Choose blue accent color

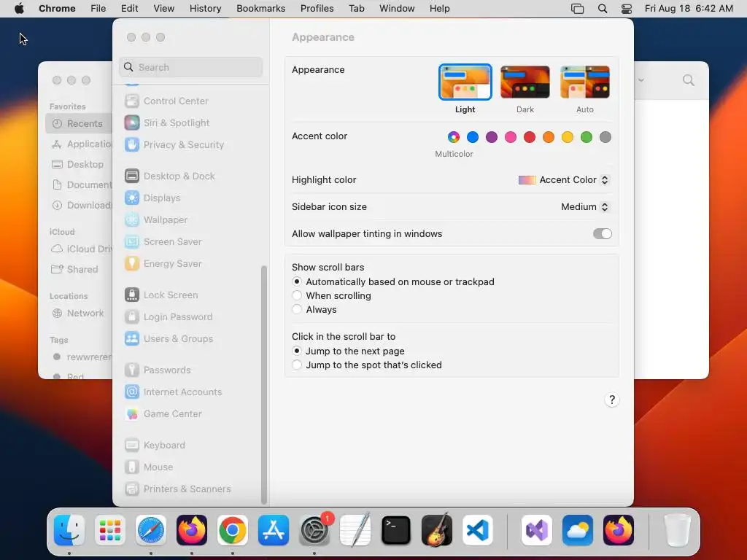pos(473,137)
